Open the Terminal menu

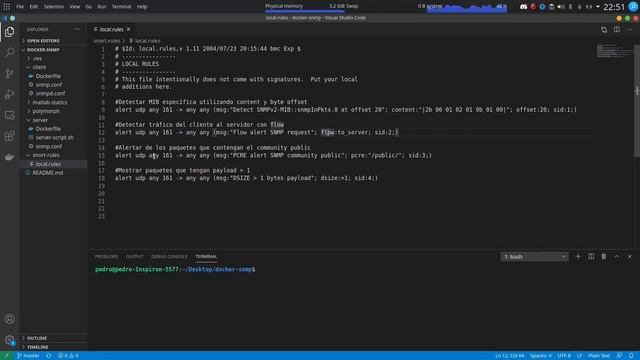click(121, 7)
